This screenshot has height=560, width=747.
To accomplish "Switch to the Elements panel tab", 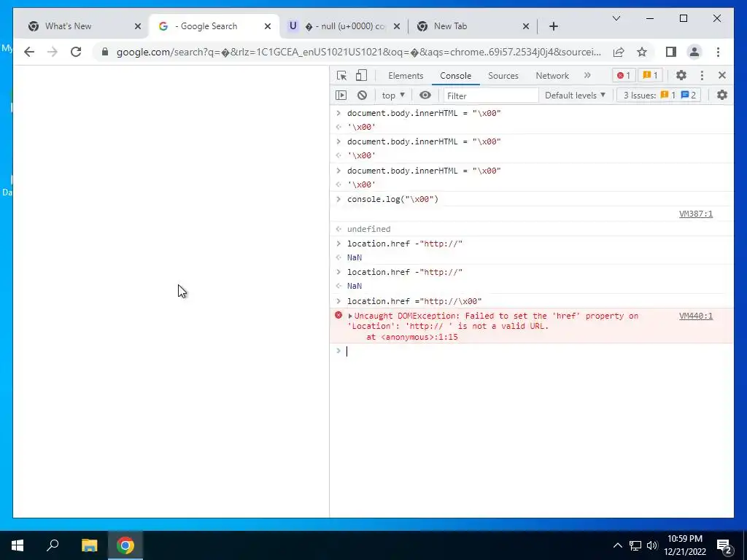I will (x=406, y=76).
